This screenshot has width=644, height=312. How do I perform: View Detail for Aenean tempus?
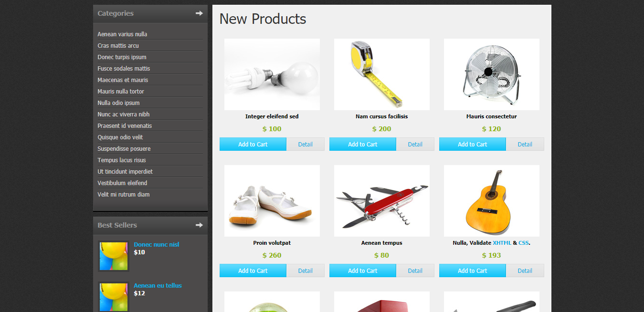pos(415,270)
